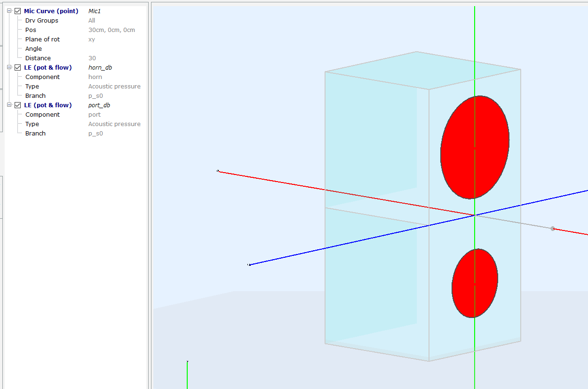
Task: Click the component value horn
Action: point(95,77)
